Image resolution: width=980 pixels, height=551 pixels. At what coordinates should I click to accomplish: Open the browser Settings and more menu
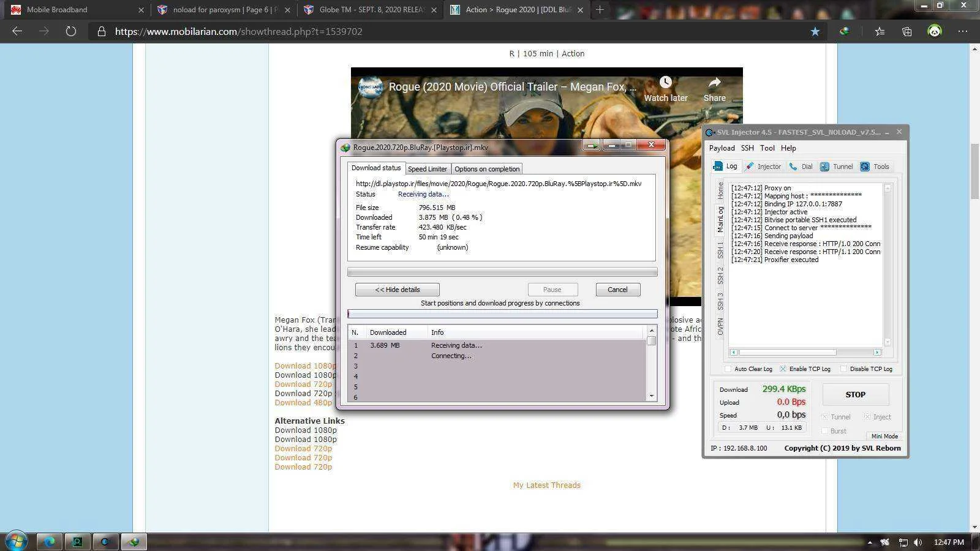click(x=963, y=31)
